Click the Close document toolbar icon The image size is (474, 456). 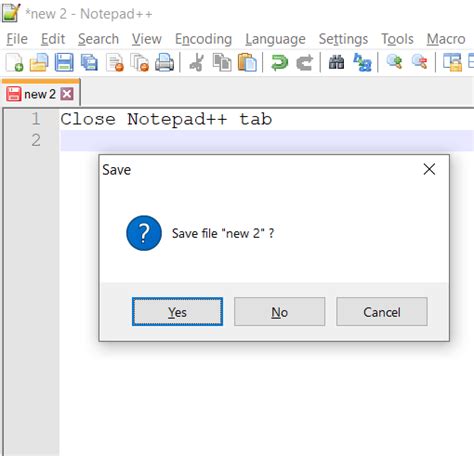point(115,63)
